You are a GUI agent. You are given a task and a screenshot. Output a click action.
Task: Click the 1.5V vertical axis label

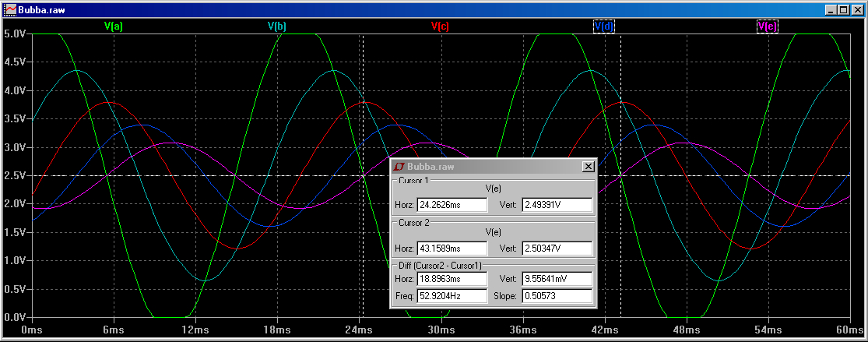coord(16,232)
